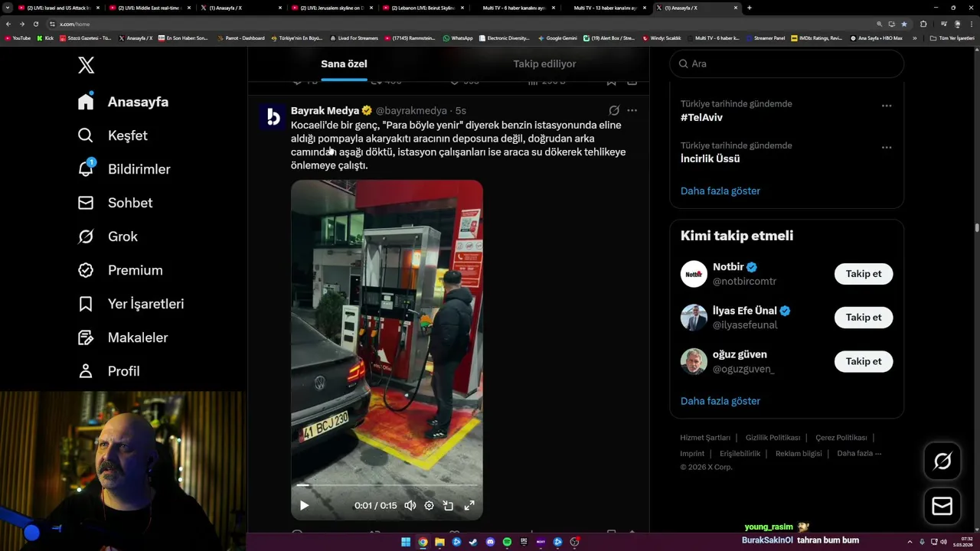980x551 pixels.
Task: Mute the video with the speaker icon
Action: (x=410, y=505)
